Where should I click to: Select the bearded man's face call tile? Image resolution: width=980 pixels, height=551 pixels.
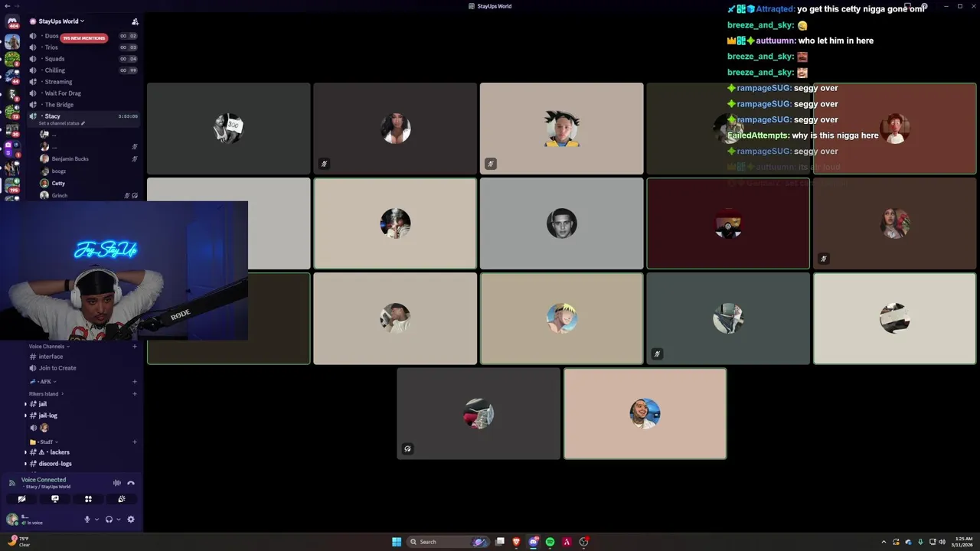[x=561, y=223]
